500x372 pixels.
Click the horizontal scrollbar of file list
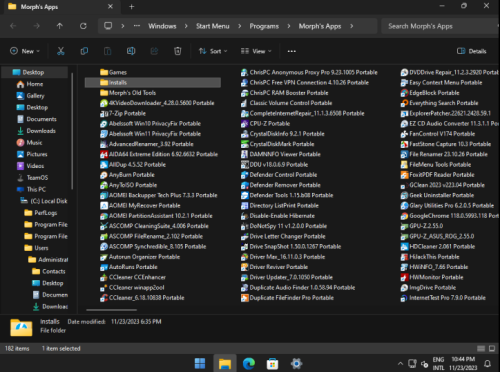[111, 310]
